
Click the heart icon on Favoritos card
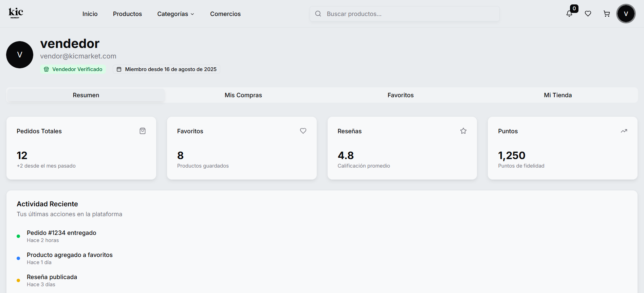[303, 131]
